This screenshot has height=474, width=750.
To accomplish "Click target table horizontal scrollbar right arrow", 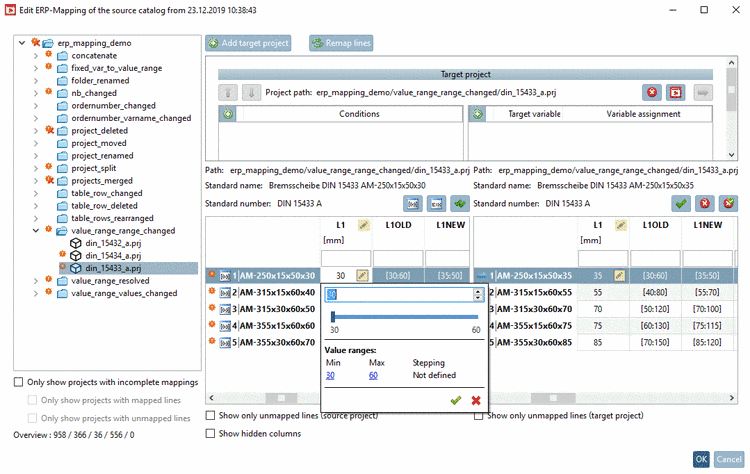I will point(732,397).
